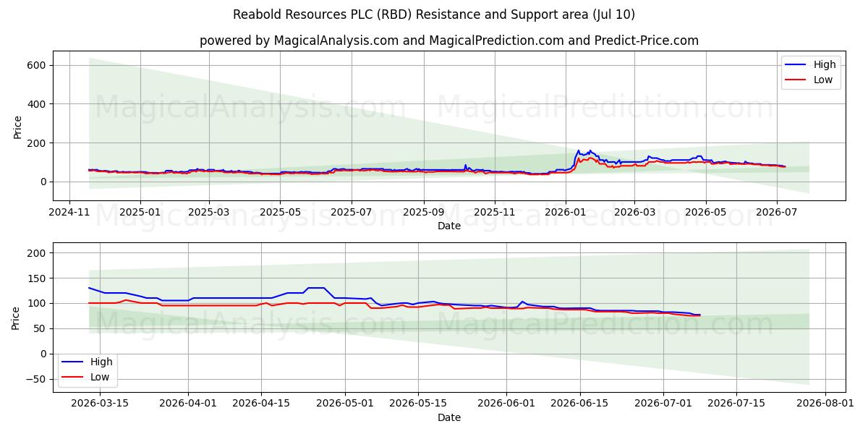
Task: Click the '2025-01' tick label on top chart
Action: pyautogui.click(x=140, y=213)
